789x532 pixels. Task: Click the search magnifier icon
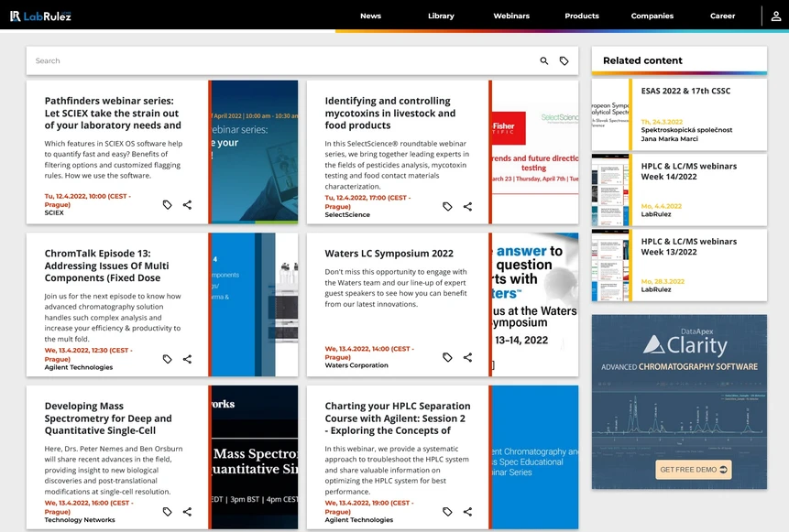tap(544, 60)
